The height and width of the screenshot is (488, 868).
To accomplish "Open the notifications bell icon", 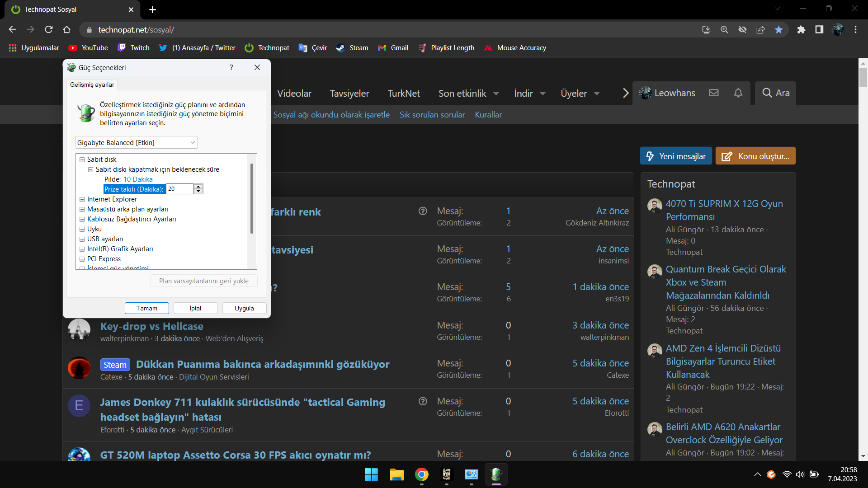I will (738, 93).
